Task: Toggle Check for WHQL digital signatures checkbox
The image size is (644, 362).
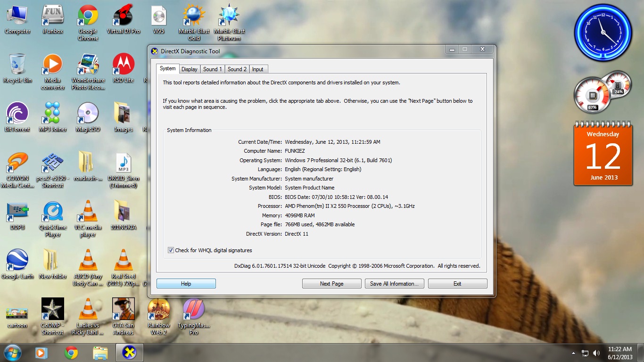Action: [x=171, y=250]
